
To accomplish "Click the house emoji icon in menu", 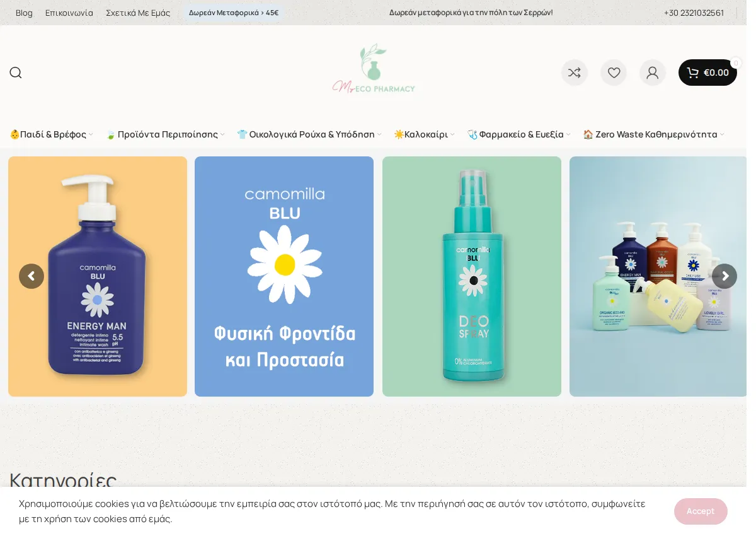I will click(x=588, y=134).
